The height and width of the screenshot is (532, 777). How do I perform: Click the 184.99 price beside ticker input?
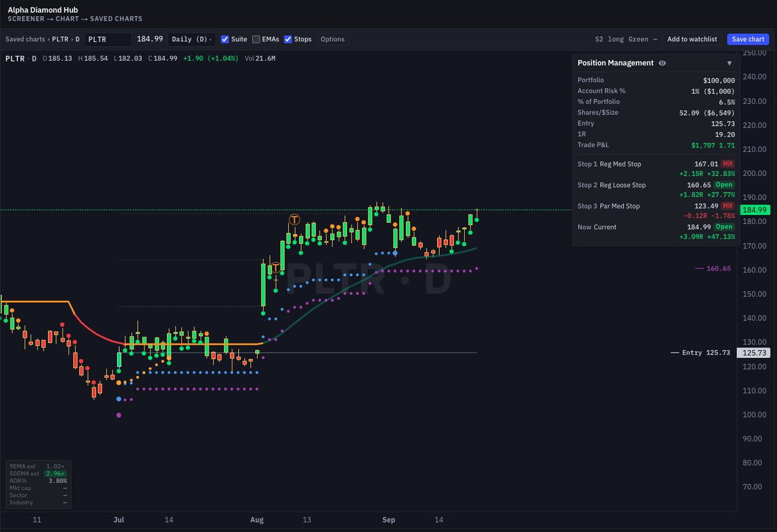pos(150,39)
